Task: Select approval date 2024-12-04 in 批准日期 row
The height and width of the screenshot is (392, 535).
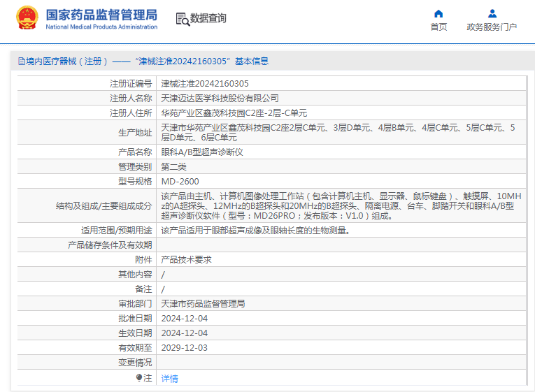Action: (x=184, y=319)
